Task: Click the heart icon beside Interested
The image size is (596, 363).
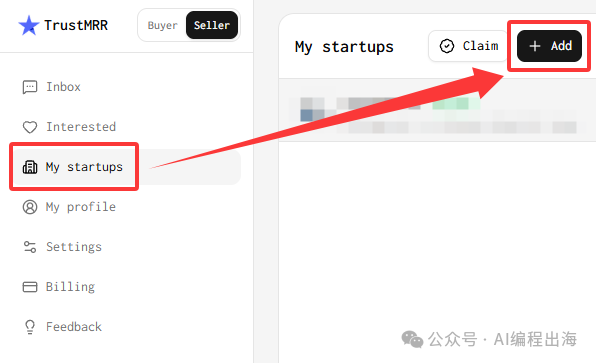Action: [x=30, y=127]
